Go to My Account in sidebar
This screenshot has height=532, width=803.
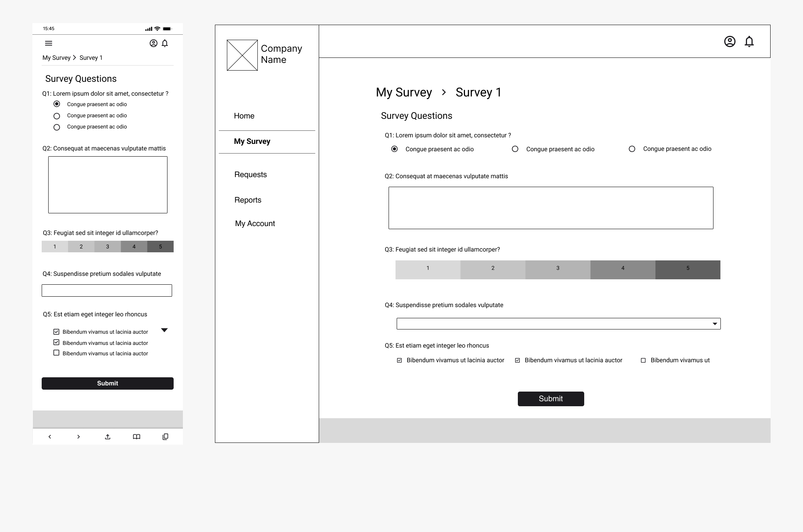tap(255, 223)
